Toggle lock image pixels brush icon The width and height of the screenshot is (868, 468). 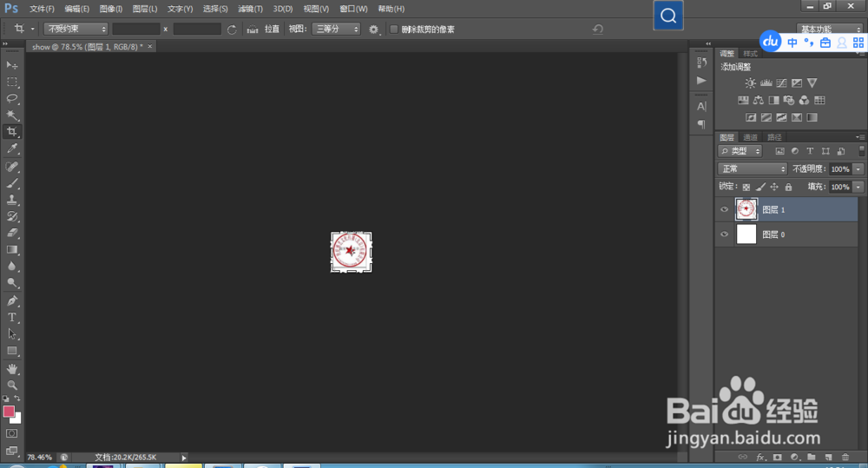(x=760, y=188)
